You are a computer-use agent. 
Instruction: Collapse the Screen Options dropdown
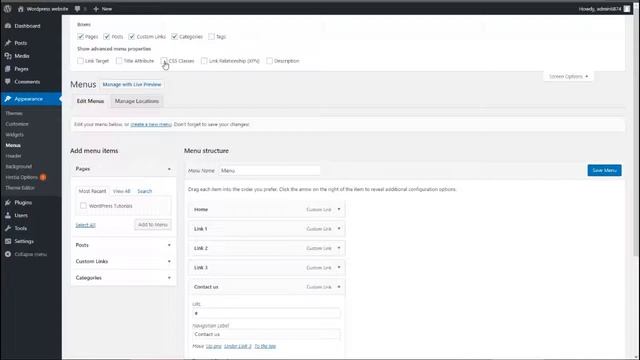pos(568,76)
